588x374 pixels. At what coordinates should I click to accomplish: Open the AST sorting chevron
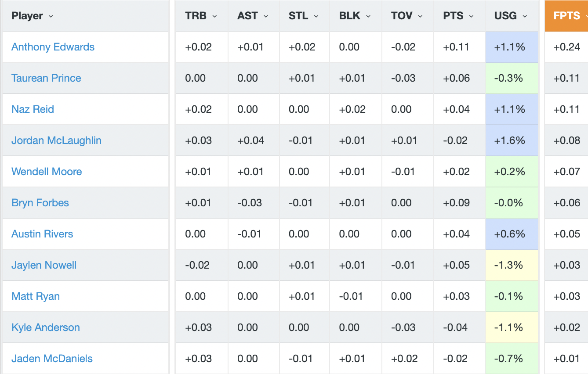tap(266, 16)
